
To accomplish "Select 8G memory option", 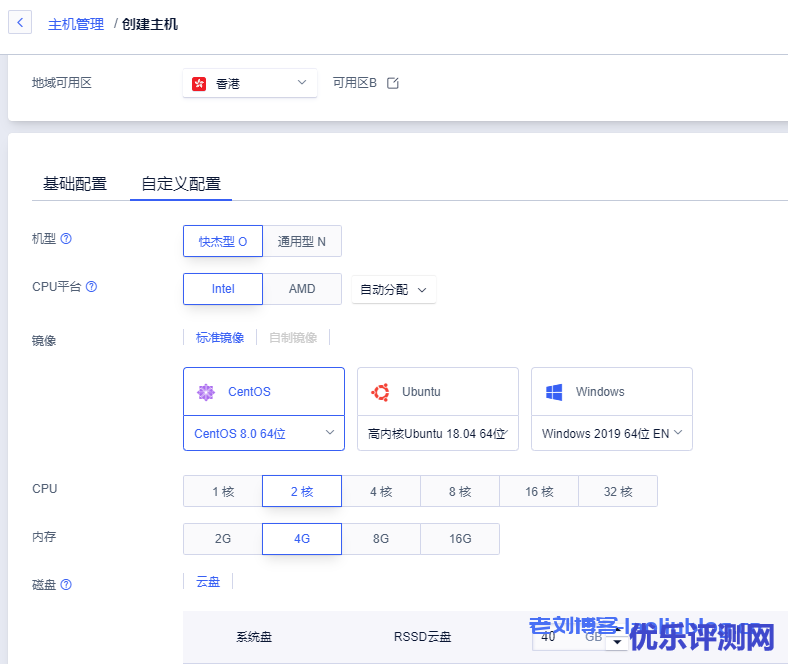I will pos(380,538).
